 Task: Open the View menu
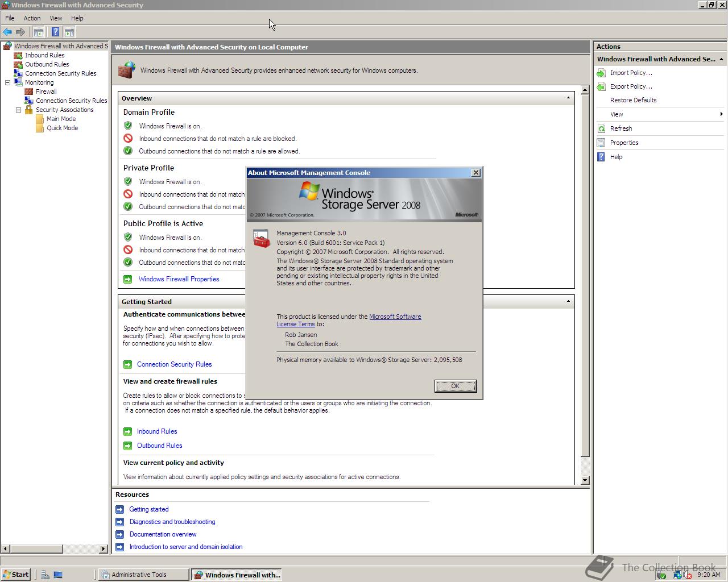tap(56, 18)
